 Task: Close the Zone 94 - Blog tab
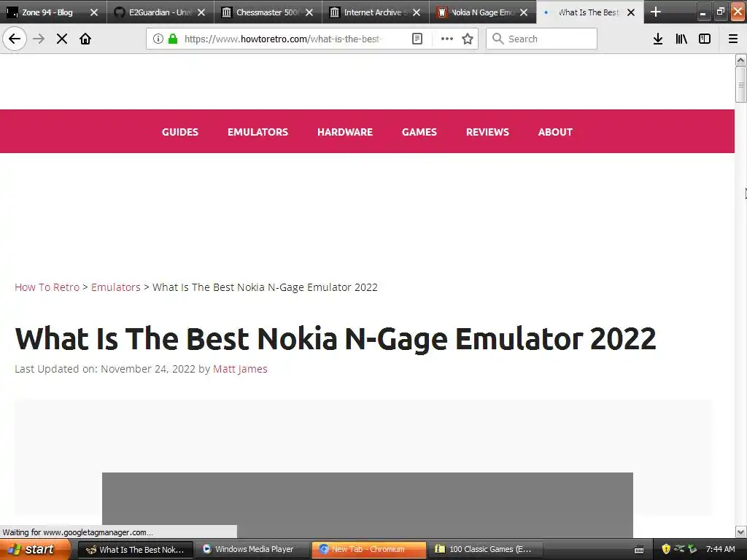pyautogui.click(x=94, y=12)
